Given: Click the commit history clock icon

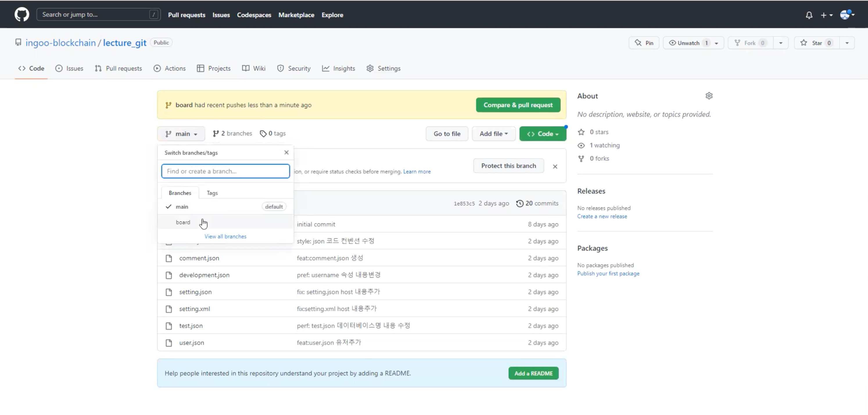Looking at the screenshot, I should click(x=520, y=204).
